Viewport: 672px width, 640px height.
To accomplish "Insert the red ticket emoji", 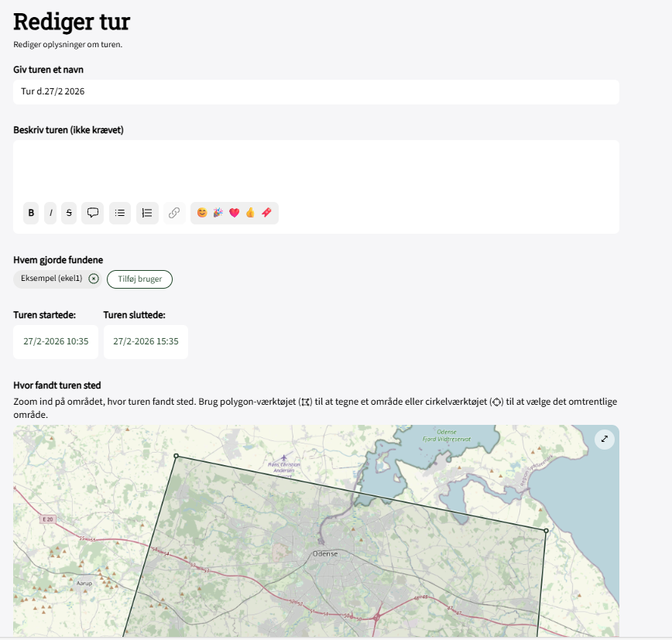I will coord(266,213).
